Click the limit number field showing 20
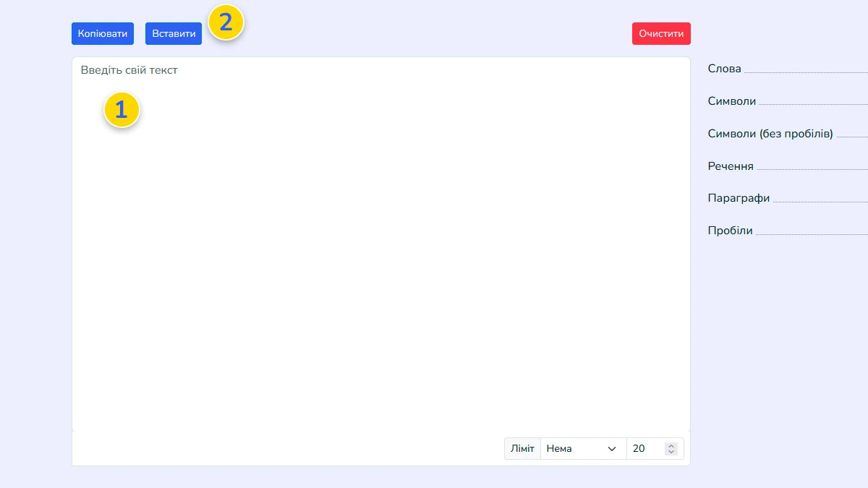This screenshot has height=488, width=868. 644,449
